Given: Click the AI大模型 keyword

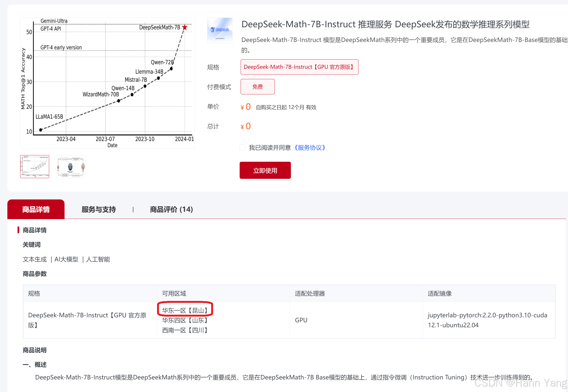Looking at the screenshot, I should point(66,259).
